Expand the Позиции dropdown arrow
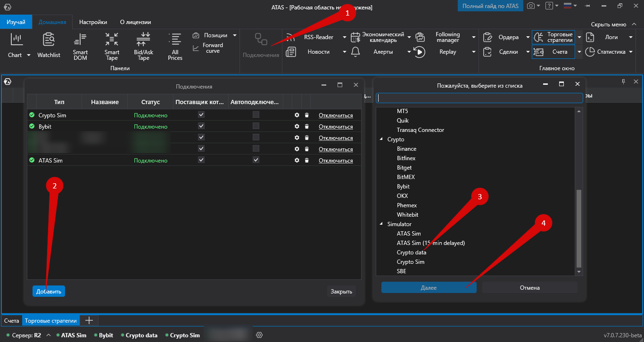Viewport: 644px width, 342px height. tap(234, 35)
